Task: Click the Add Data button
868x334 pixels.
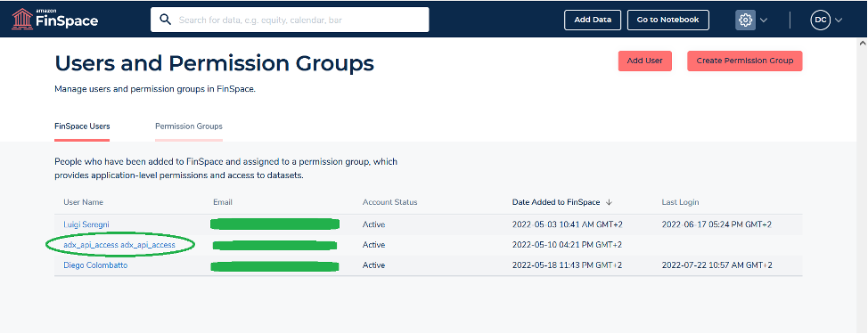Action: coord(593,20)
